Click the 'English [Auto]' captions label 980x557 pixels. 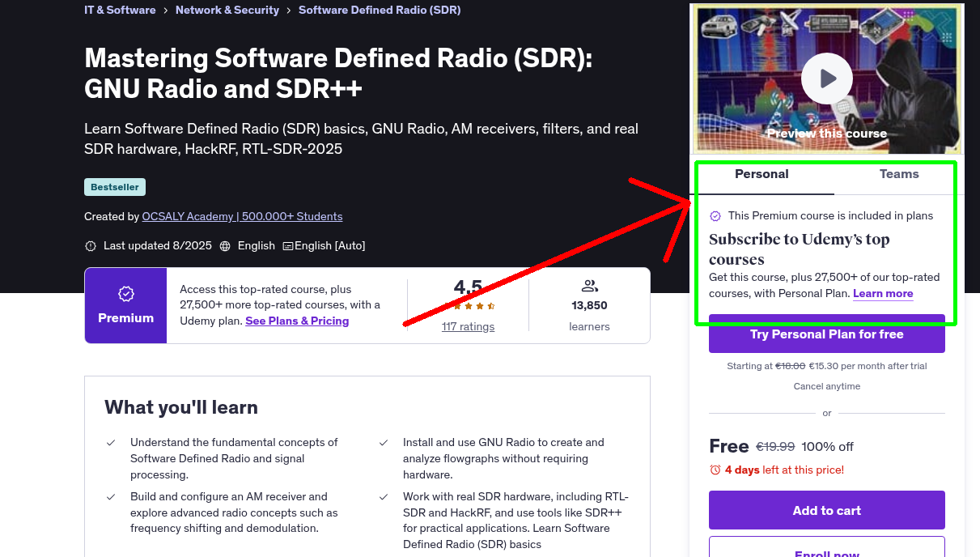(330, 245)
